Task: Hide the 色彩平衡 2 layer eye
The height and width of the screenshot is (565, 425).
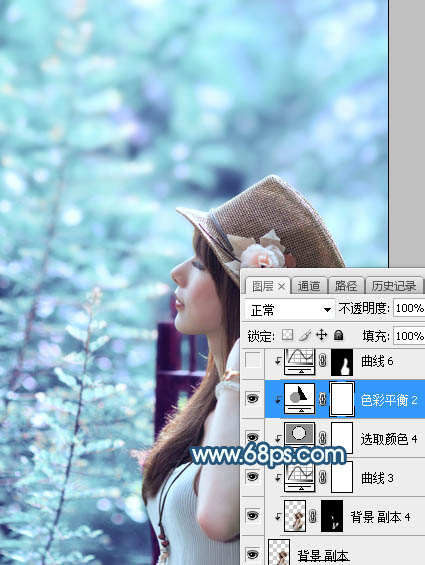Action: (x=252, y=399)
